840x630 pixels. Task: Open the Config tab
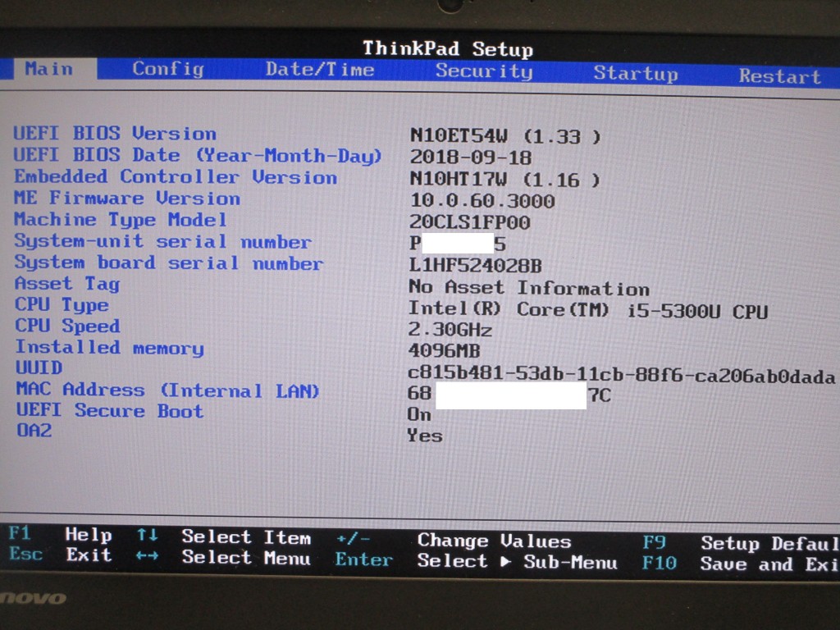pos(168,69)
